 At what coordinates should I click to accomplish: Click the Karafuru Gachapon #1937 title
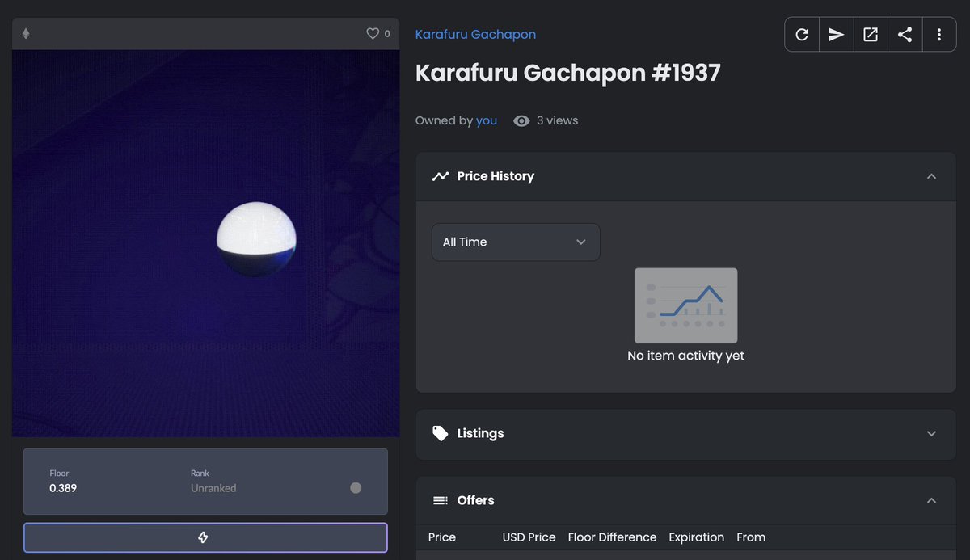568,73
